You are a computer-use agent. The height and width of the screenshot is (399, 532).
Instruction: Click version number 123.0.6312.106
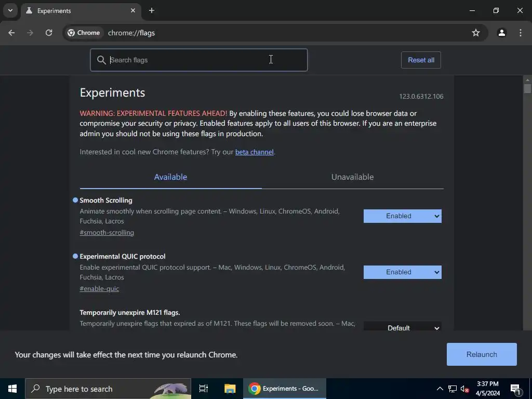point(421,96)
